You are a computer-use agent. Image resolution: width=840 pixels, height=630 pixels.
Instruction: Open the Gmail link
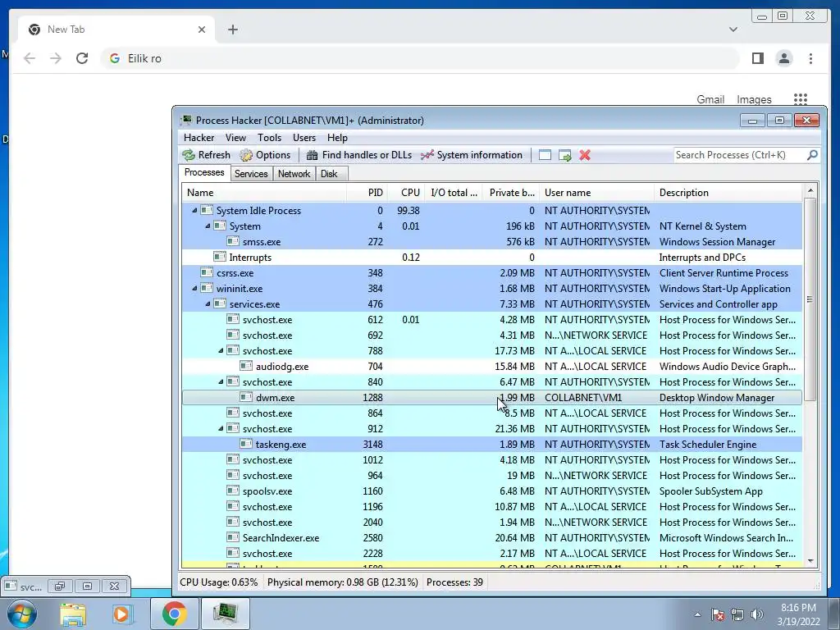[x=710, y=99]
